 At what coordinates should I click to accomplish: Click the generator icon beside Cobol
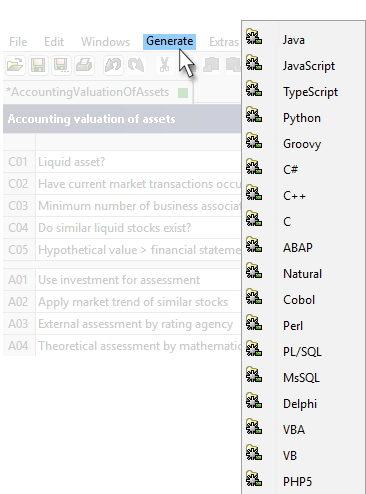254,297
